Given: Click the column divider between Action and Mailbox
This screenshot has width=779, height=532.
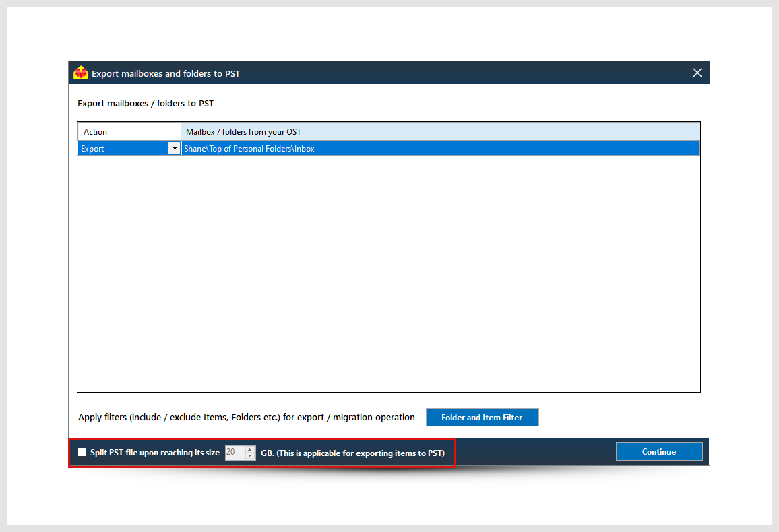Looking at the screenshot, I should (181, 132).
